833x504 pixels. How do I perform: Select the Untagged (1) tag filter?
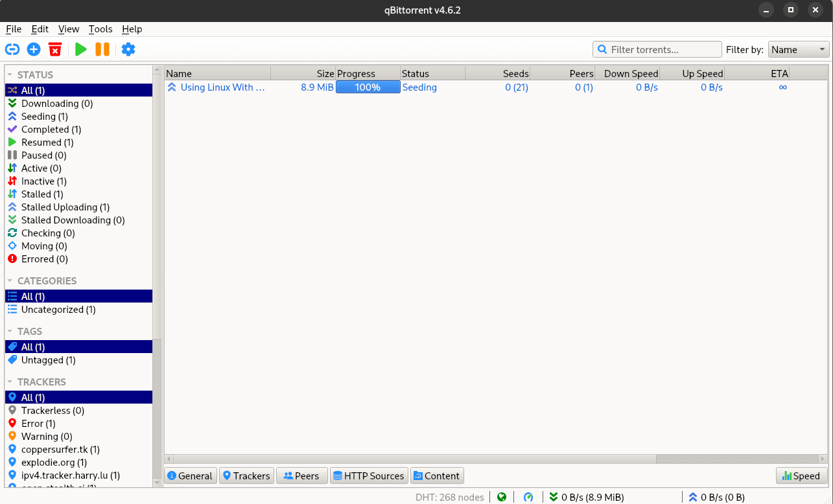click(79, 360)
